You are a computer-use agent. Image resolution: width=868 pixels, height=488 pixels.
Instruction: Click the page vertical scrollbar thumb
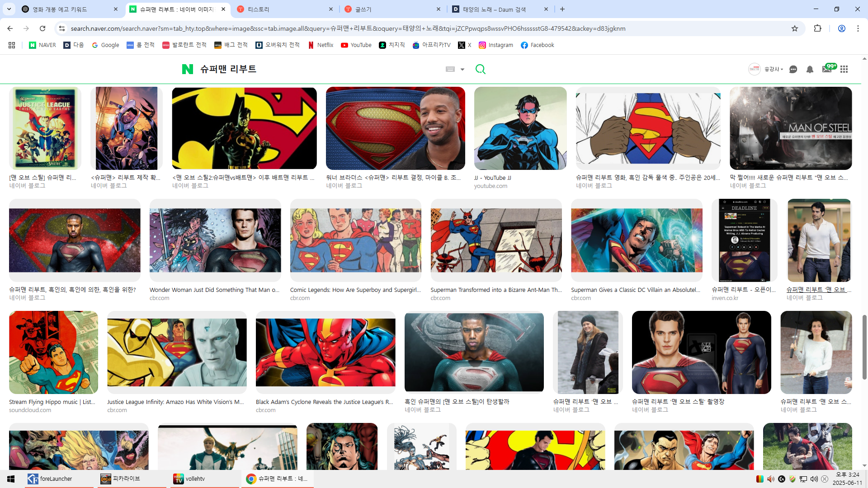pyautogui.click(x=864, y=347)
